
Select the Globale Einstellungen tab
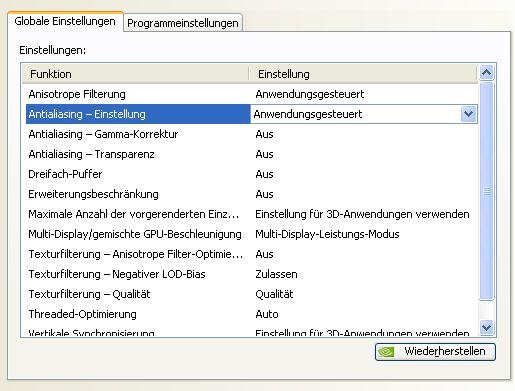tap(65, 21)
